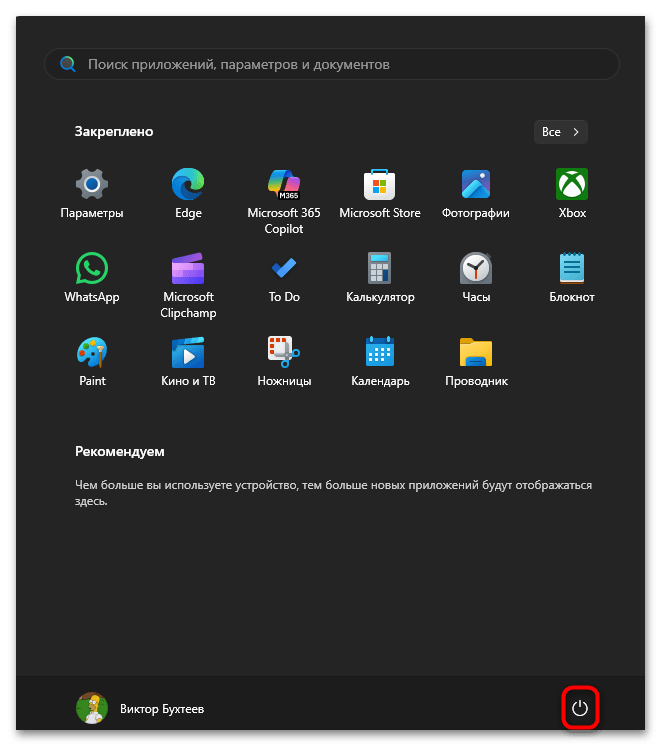661x746 pixels.
Task: Open Проводник file explorer
Action: click(x=476, y=362)
